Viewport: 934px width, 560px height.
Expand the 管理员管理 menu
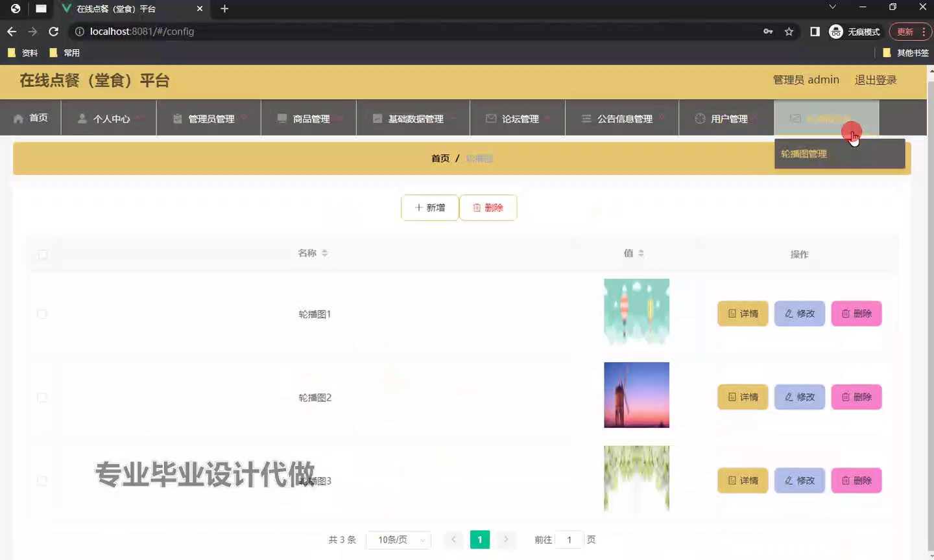pyautogui.click(x=209, y=118)
